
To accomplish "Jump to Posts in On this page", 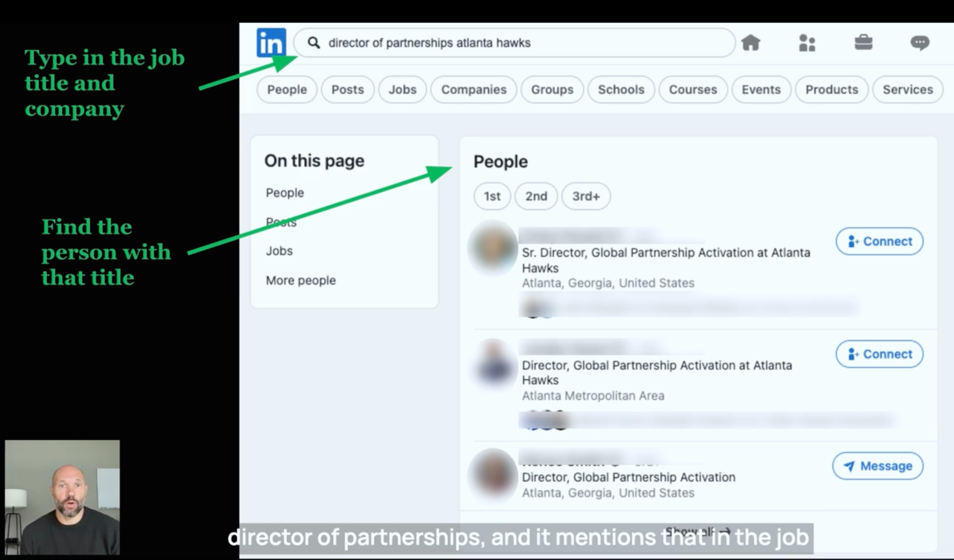I will click(x=281, y=222).
